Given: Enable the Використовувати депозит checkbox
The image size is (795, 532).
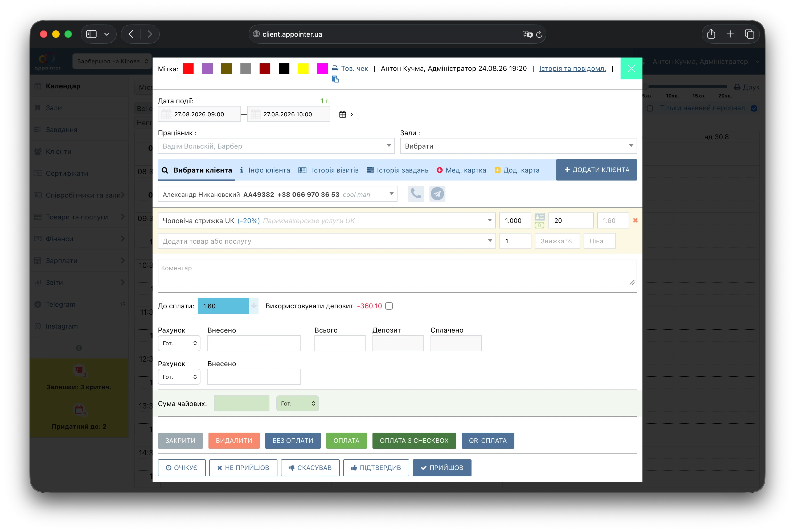Looking at the screenshot, I should click(389, 306).
